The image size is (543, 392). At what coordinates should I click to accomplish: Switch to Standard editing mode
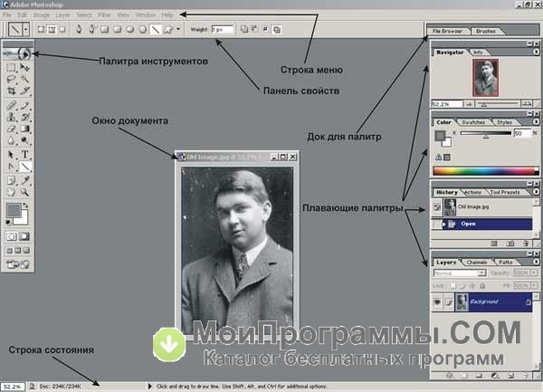[x=11, y=236]
